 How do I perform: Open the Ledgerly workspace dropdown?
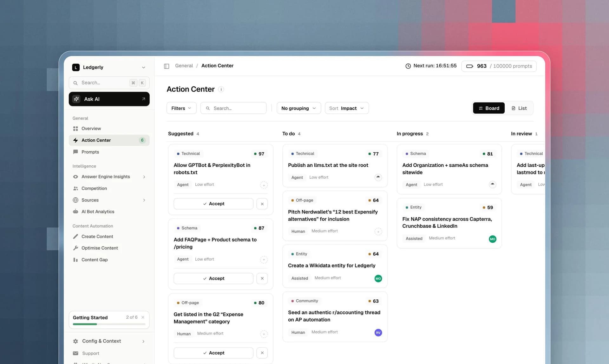(x=109, y=67)
